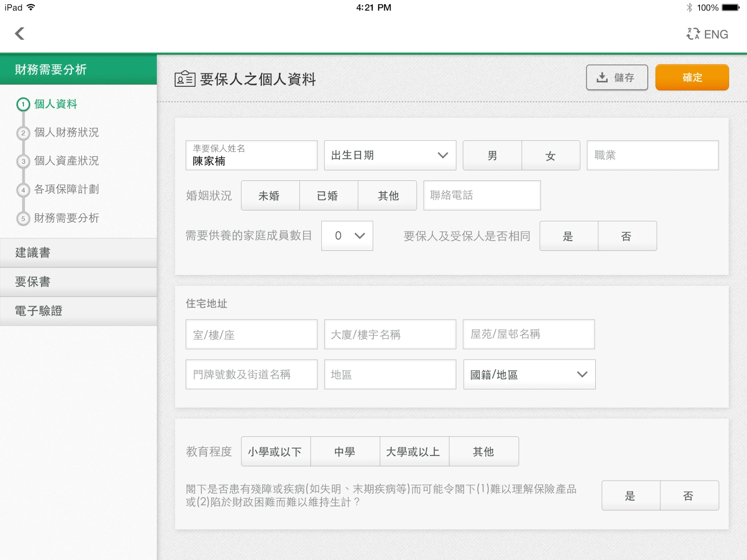Tap the Bluetooth status icon
This screenshot has width=747, height=560.
[x=689, y=7]
